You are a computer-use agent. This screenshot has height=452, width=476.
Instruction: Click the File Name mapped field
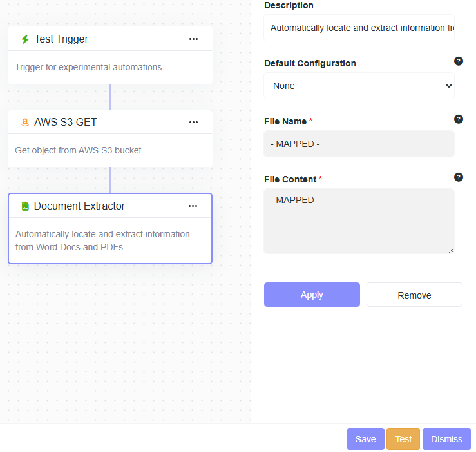point(359,144)
